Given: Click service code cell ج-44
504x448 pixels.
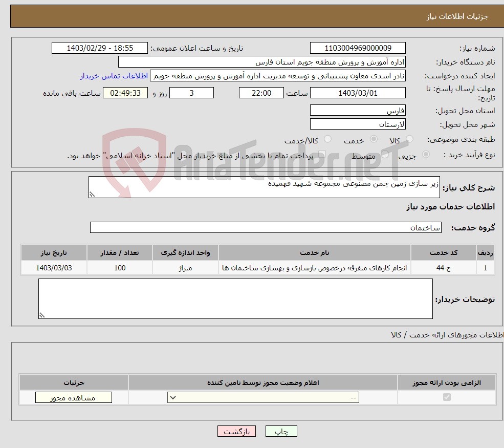Looking at the screenshot, I should pos(444,268).
